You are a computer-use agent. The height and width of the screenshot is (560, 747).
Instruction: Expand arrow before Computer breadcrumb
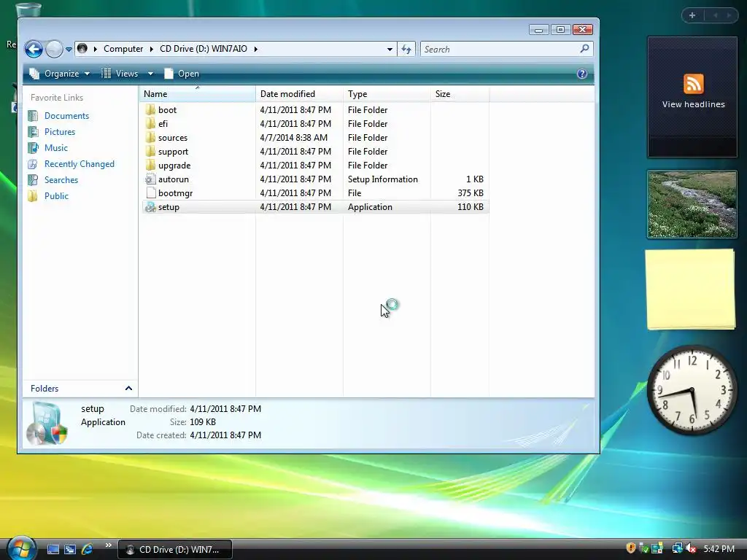click(96, 49)
